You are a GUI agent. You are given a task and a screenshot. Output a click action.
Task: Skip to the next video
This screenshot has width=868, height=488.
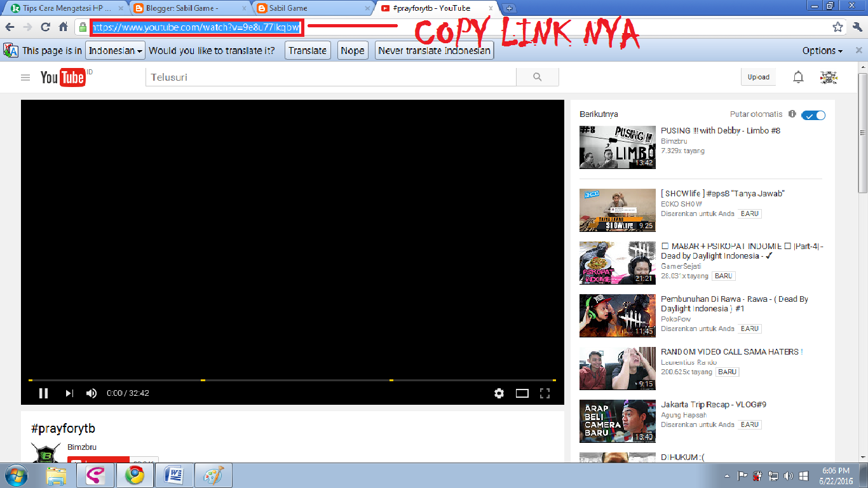coord(69,393)
